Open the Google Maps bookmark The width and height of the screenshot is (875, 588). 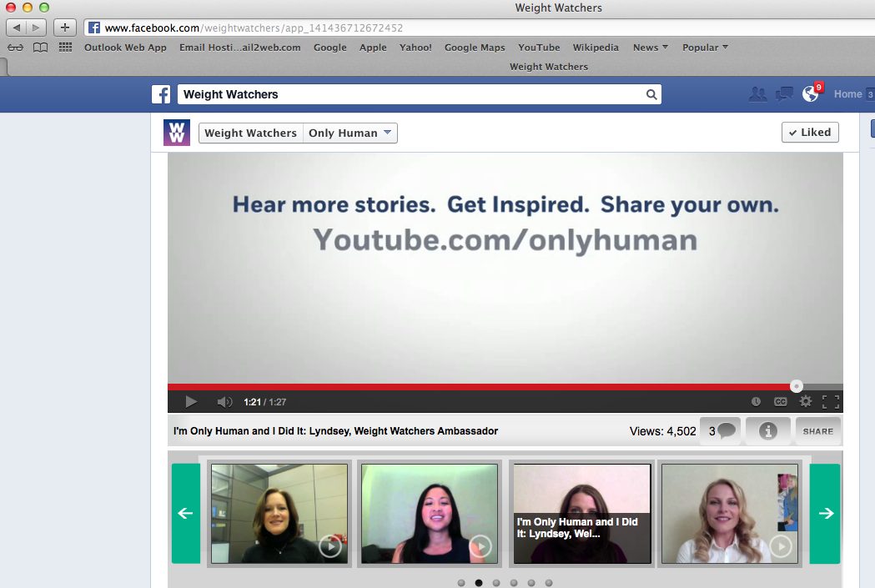coord(475,48)
